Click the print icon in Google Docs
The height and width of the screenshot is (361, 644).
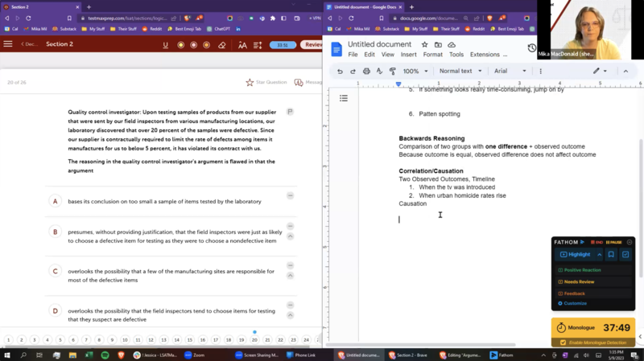(x=366, y=71)
